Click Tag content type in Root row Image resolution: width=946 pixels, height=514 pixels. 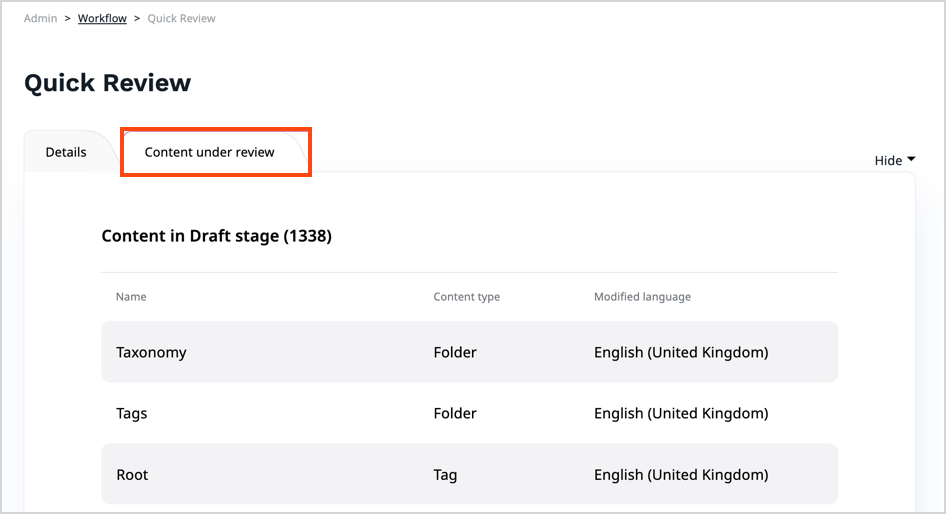tap(445, 475)
